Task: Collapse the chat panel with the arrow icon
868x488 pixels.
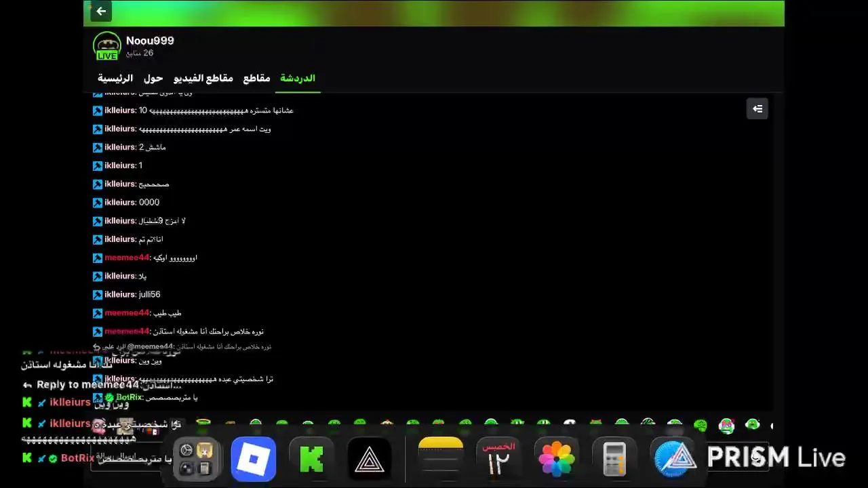Action: (757, 108)
